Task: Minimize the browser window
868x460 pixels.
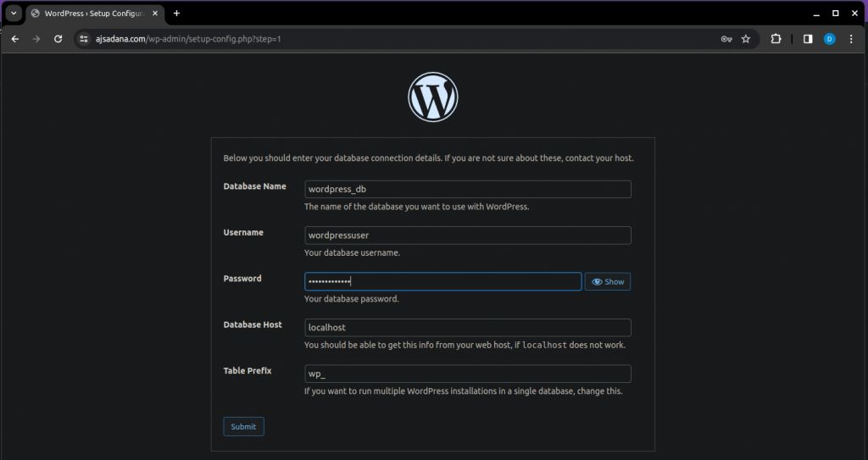Action: (816, 14)
